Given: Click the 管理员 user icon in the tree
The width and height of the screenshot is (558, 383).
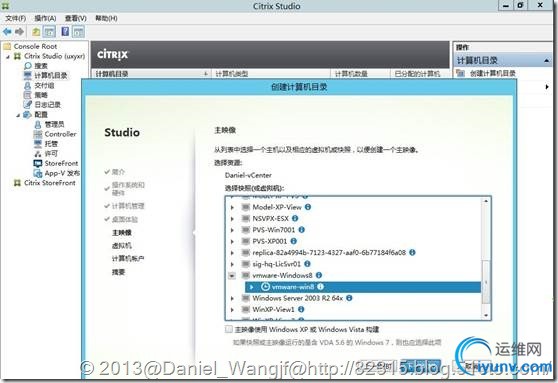Looking at the screenshot, I should coord(38,125).
